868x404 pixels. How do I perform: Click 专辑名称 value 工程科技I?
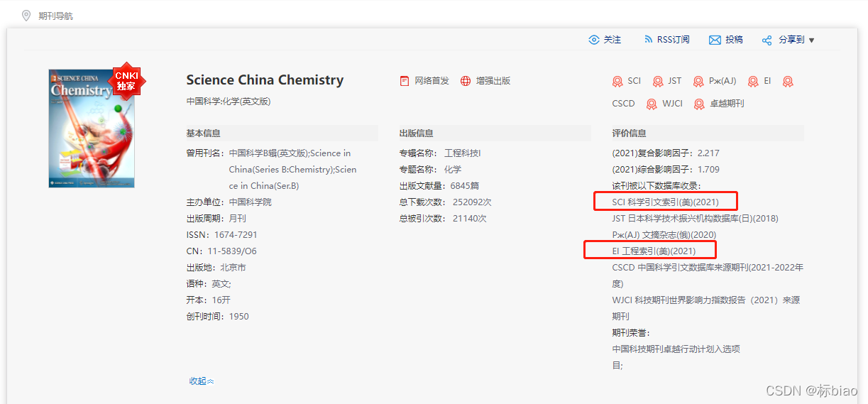463,153
